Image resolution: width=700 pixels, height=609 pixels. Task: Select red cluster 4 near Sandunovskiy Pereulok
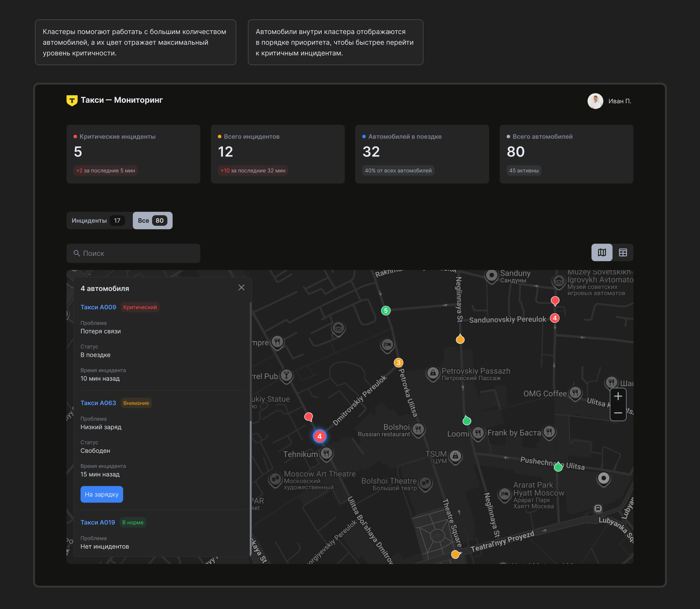click(x=555, y=318)
